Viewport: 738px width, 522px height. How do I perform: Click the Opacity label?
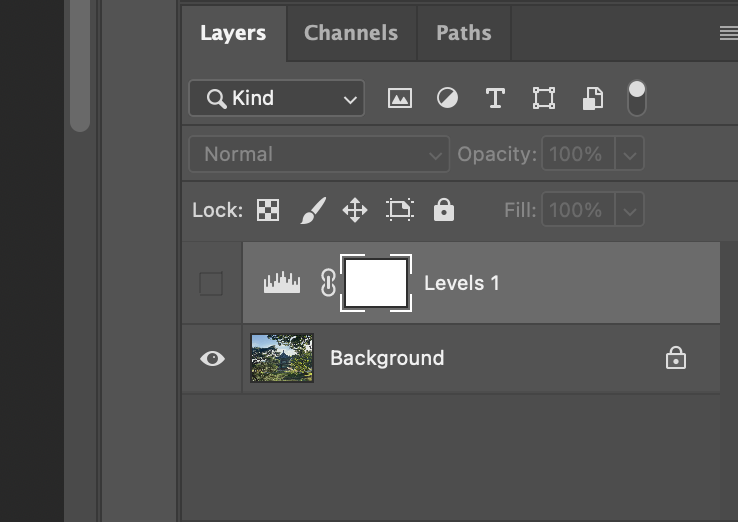497,154
